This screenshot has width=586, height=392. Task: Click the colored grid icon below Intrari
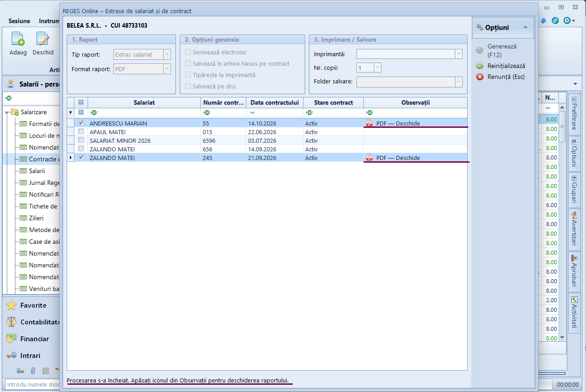tap(46, 371)
